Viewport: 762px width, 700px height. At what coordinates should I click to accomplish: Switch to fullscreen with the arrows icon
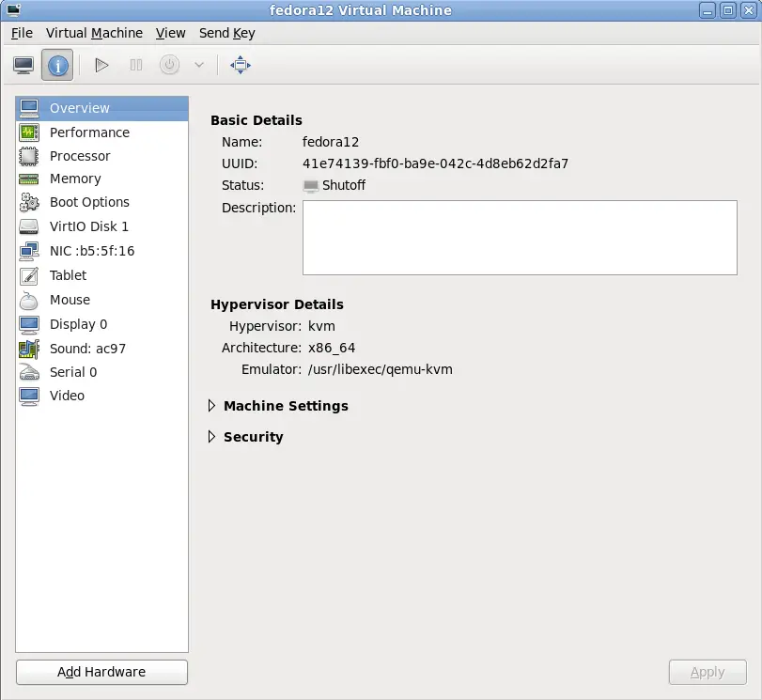(241, 65)
